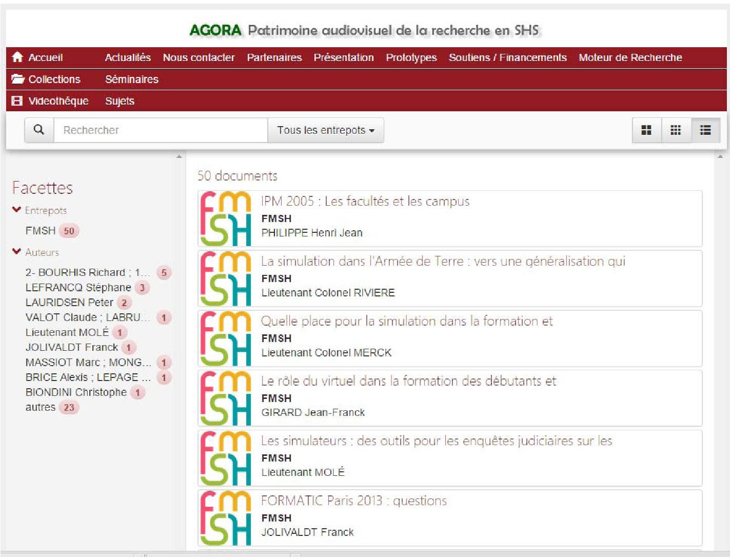Click FMSH logo of FORMATIC Paris 2013 document

point(226,519)
